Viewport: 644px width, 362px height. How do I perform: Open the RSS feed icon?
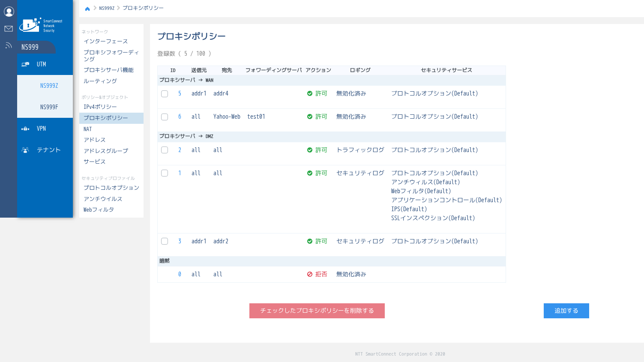pyautogui.click(x=9, y=45)
